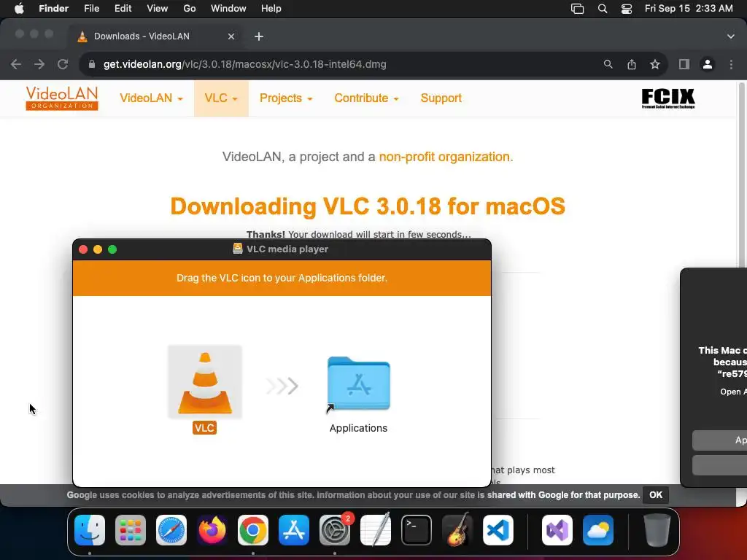Launch Safari from the dock
747x560 pixels.
(x=171, y=530)
